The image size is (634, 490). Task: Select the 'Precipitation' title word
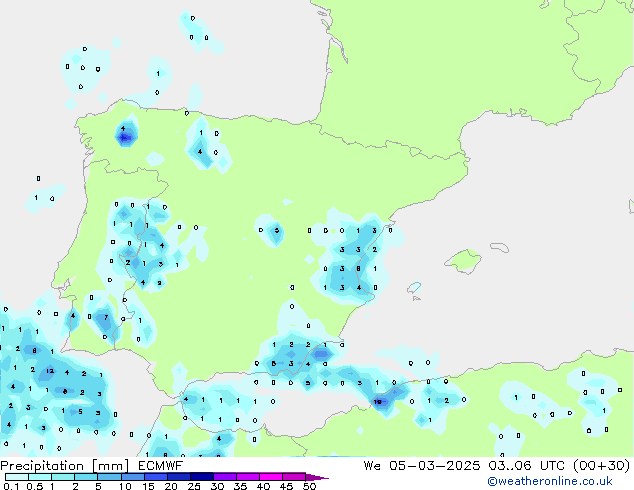(42, 466)
